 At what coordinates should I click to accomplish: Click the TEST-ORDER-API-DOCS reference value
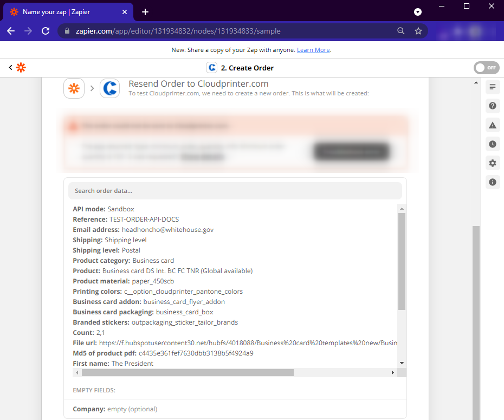coord(144,219)
